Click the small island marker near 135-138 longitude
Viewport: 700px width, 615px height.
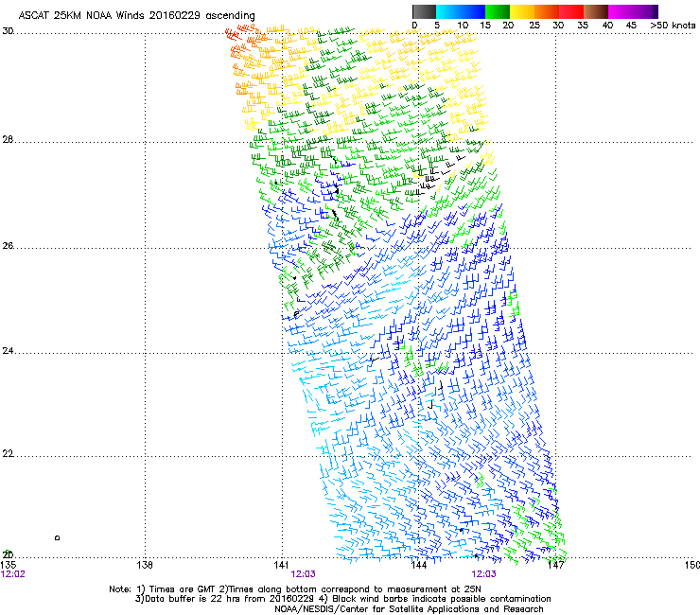click(x=57, y=537)
